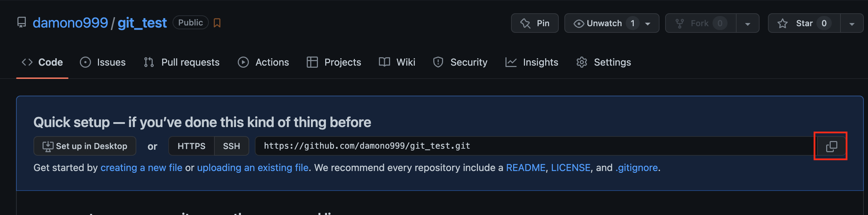Open the Actions tab
Image resolution: width=868 pixels, height=215 pixels.
point(264,62)
